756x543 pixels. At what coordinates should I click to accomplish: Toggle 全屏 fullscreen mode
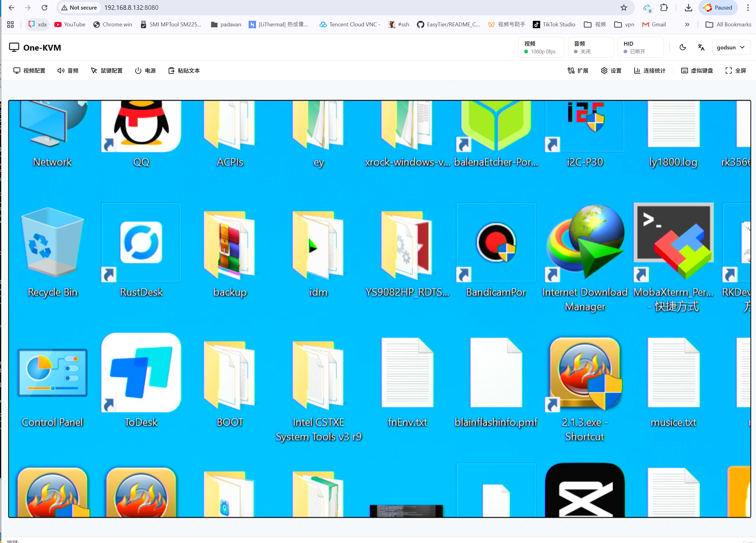736,71
